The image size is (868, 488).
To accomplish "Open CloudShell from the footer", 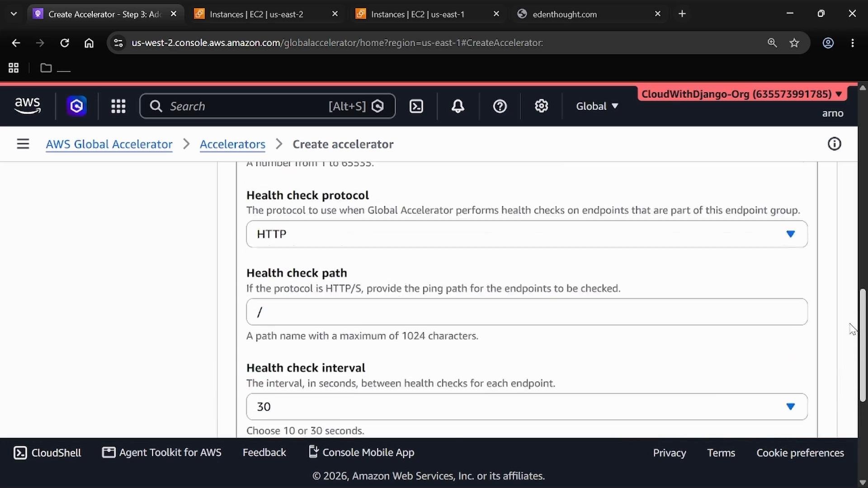I will coord(47,453).
